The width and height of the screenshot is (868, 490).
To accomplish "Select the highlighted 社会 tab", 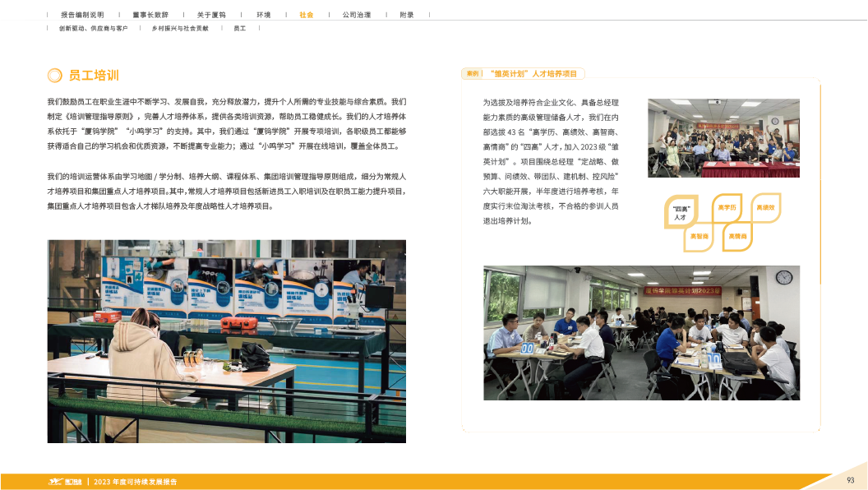I will coord(305,15).
